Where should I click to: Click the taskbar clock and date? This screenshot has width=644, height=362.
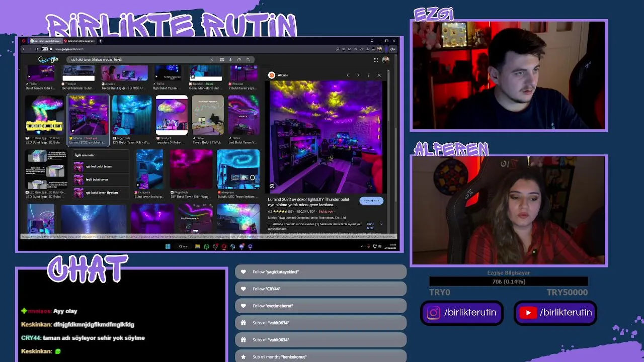point(390,246)
